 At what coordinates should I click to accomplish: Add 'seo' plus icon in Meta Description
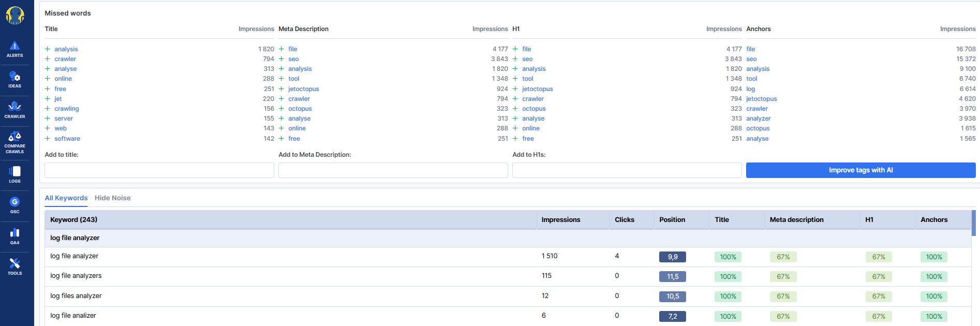281,59
